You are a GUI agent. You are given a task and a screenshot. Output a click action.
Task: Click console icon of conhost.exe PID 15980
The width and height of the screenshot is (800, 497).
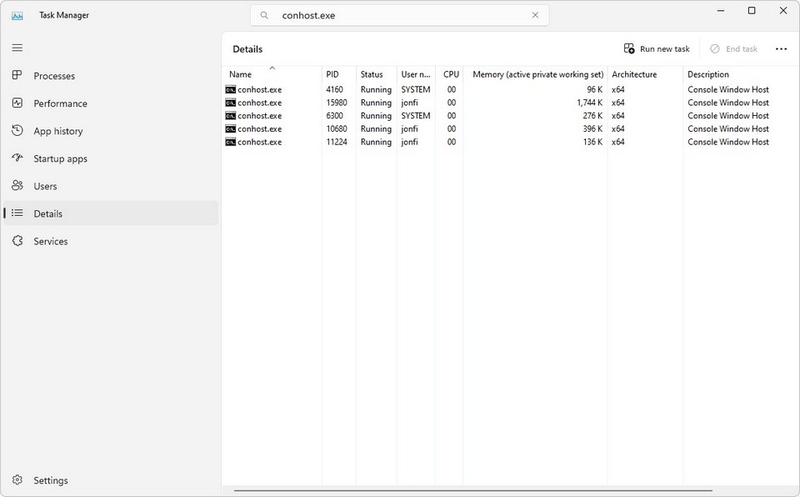[231, 103]
